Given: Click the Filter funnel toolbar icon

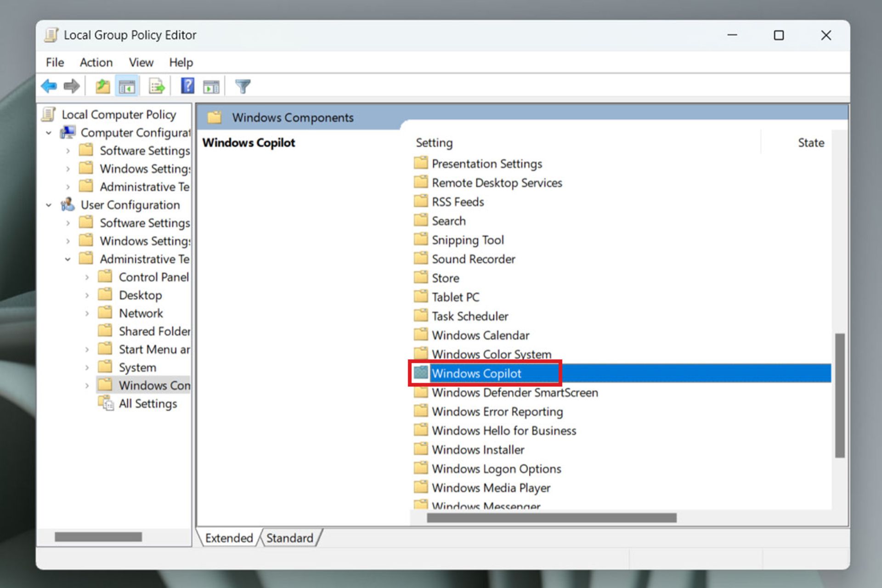Looking at the screenshot, I should 243,86.
